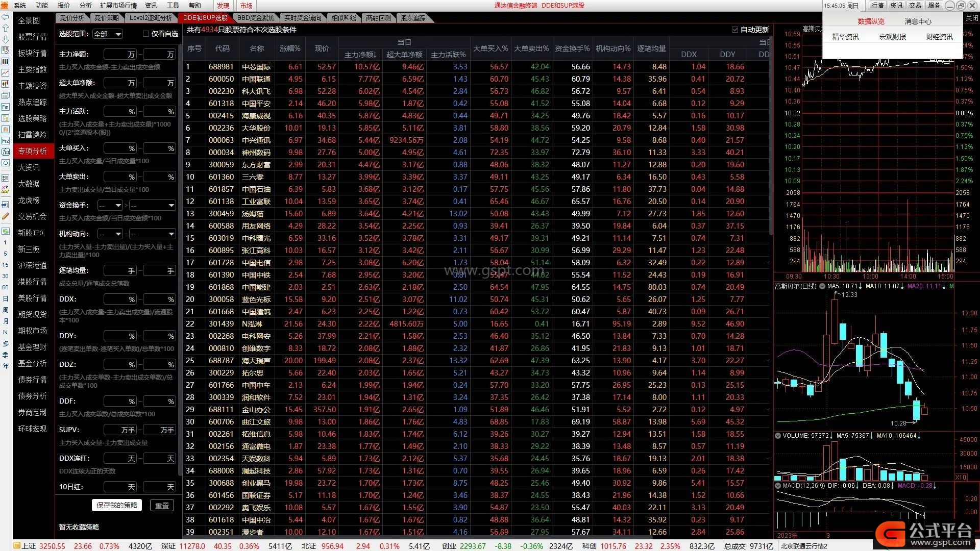Click the back arrow icon in left toolbar
The height and width of the screenshot is (551, 980).
(6, 17)
